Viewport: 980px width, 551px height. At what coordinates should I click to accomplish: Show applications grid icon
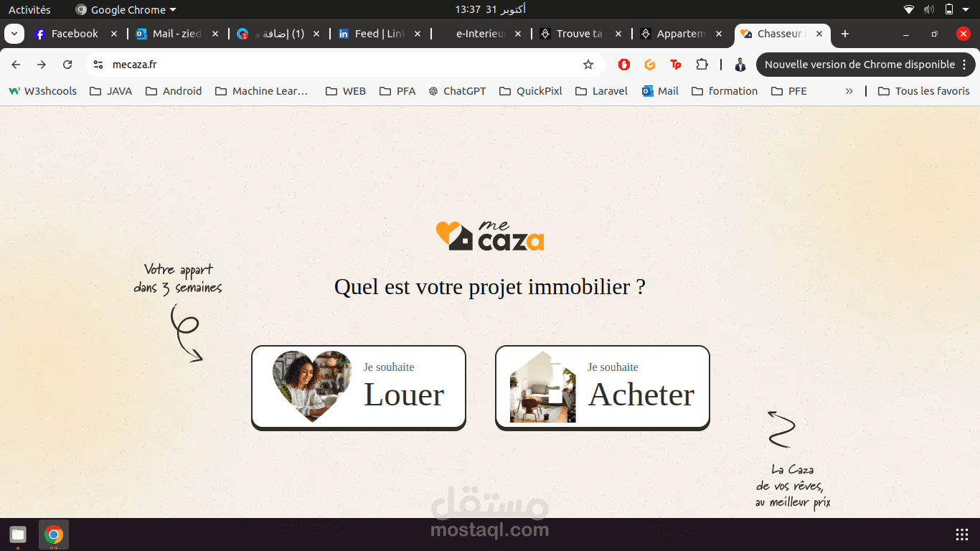962,534
